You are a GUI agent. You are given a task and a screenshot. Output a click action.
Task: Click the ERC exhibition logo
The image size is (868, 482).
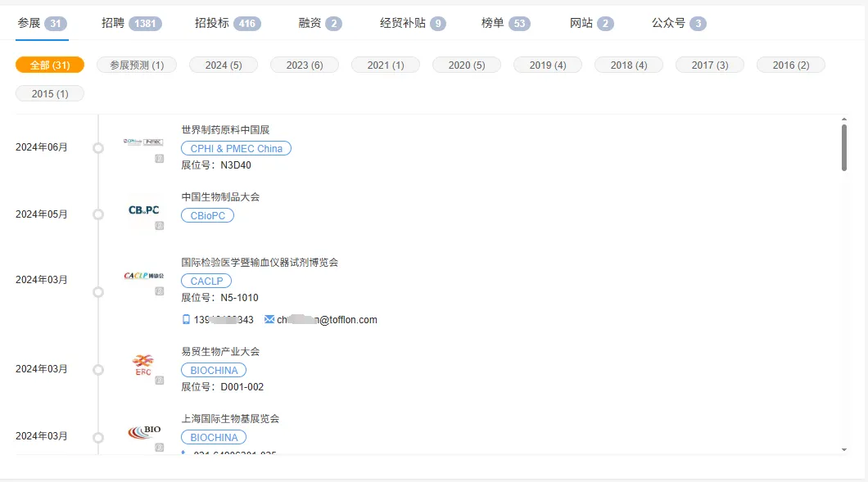(x=143, y=365)
